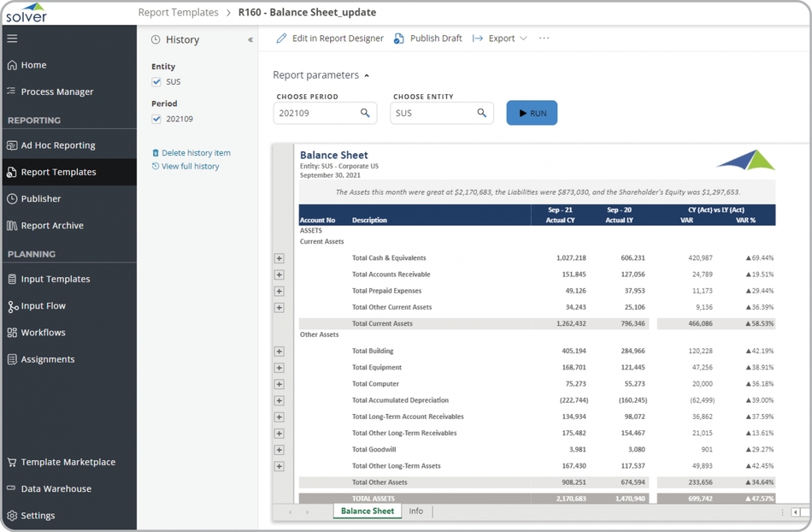Uncheck the SUS entity checkbox
Viewport: 812px width, 532px height.
156,82
